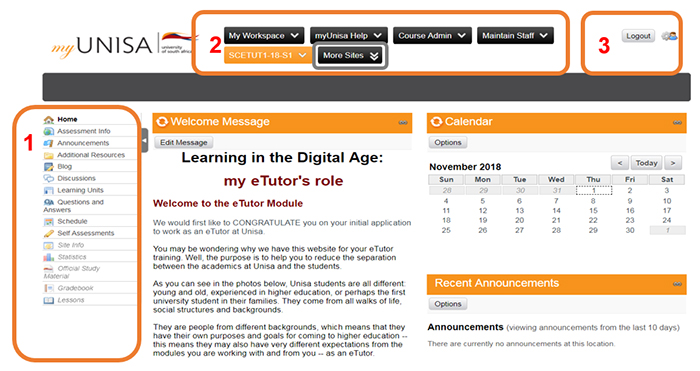Click the Announcements megaphone icon
700x371 pixels.
pos(49,143)
